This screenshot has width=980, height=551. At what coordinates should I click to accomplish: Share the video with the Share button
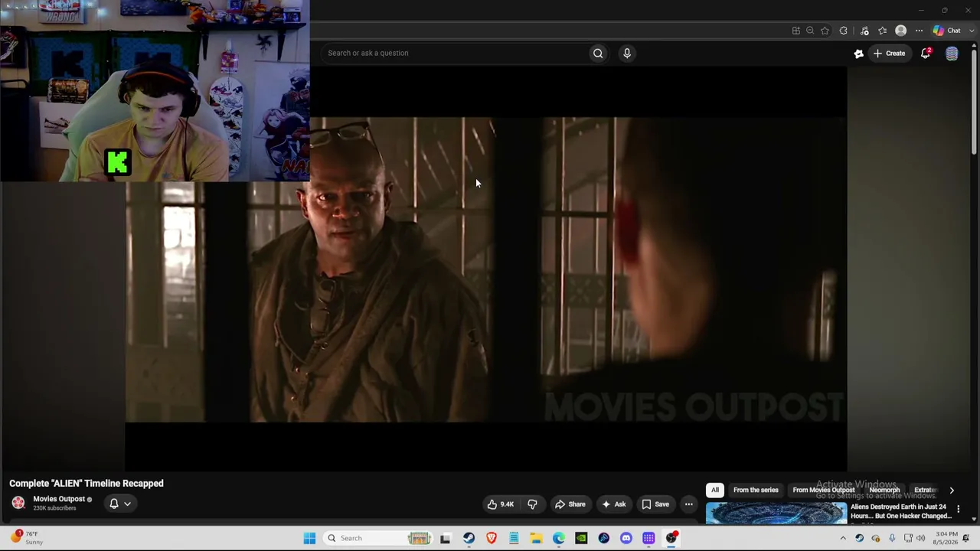[570, 504]
